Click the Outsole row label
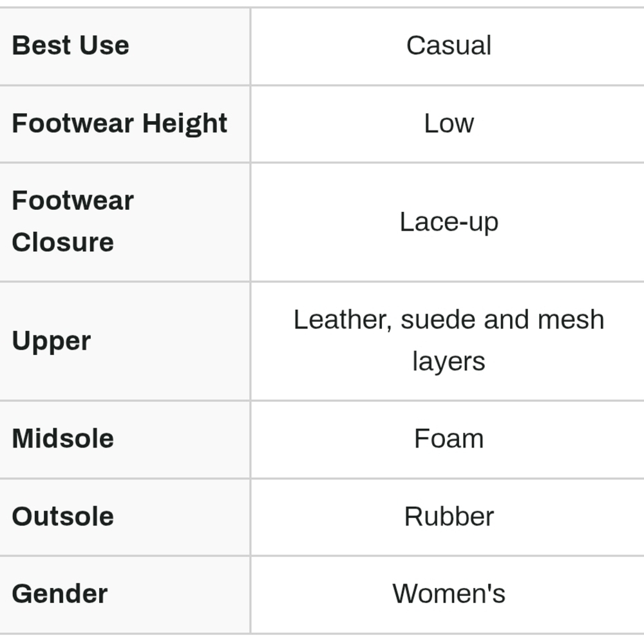The width and height of the screenshot is (644, 644). tap(63, 516)
